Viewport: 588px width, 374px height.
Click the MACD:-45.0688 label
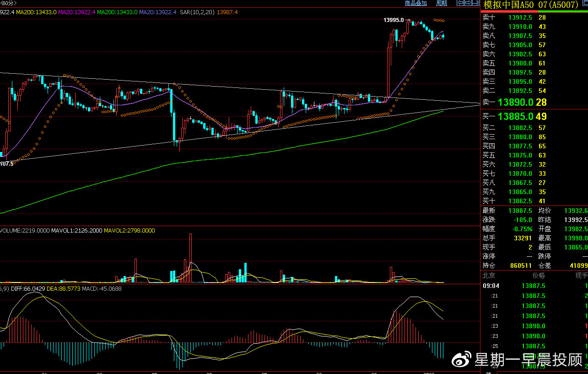(x=102, y=288)
